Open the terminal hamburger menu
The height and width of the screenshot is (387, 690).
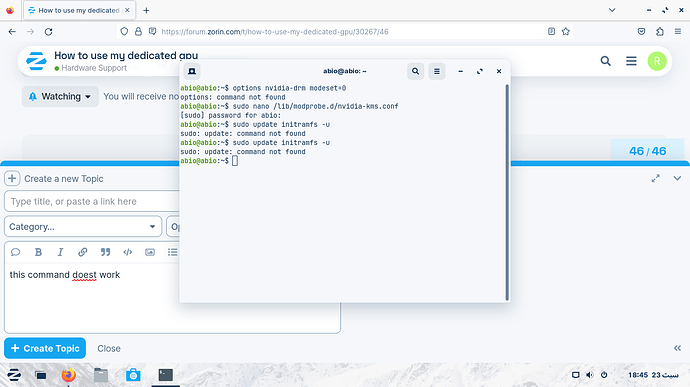point(437,71)
